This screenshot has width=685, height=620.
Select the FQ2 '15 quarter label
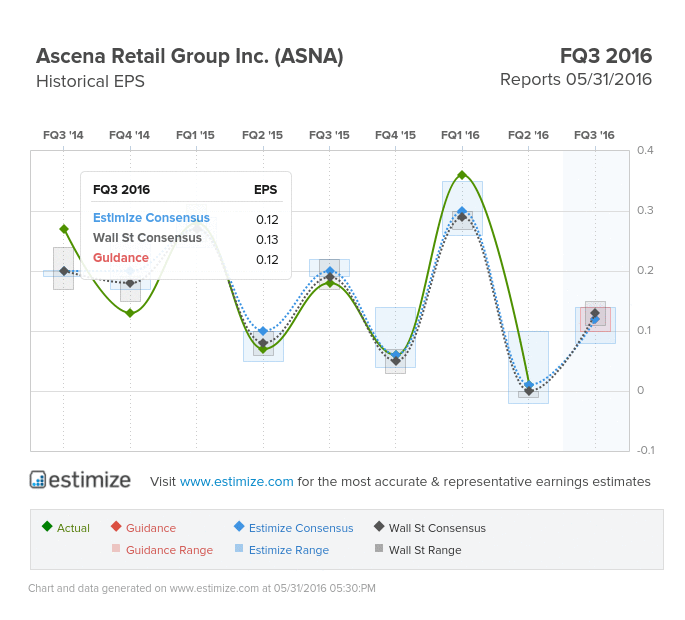click(x=263, y=135)
